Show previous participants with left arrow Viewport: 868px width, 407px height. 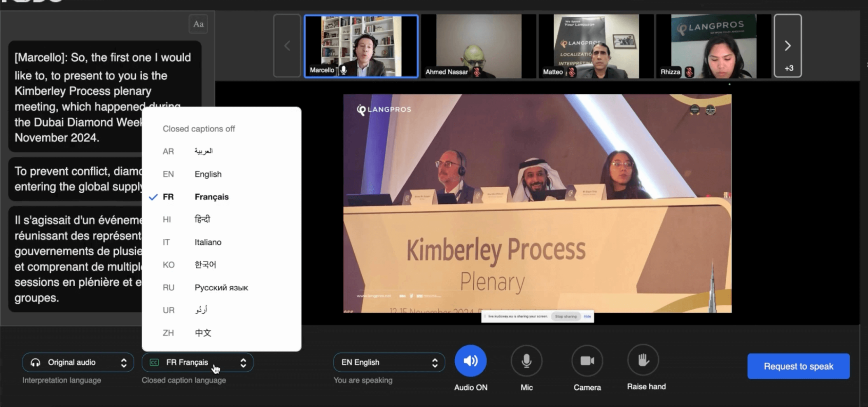coord(287,46)
